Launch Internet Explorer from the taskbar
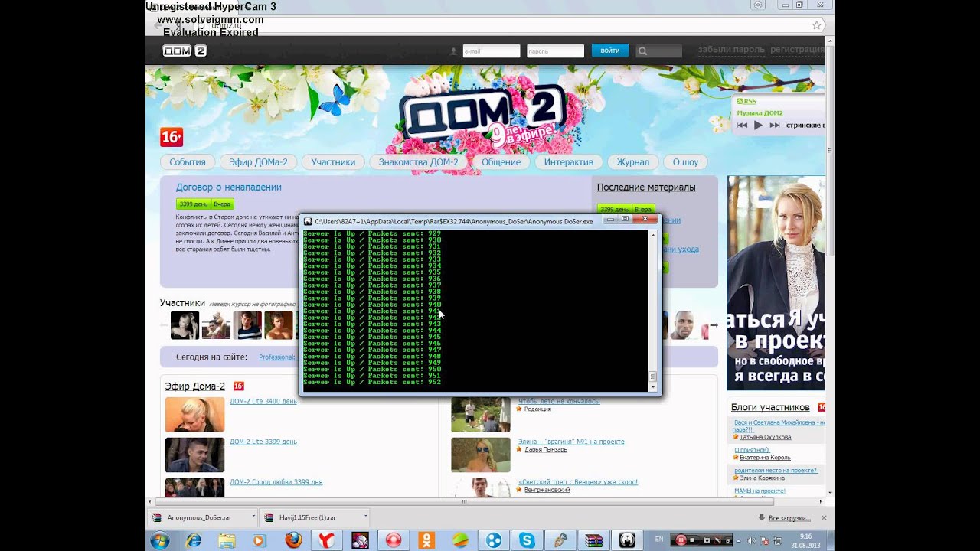The image size is (980, 551). pos(194,540)
